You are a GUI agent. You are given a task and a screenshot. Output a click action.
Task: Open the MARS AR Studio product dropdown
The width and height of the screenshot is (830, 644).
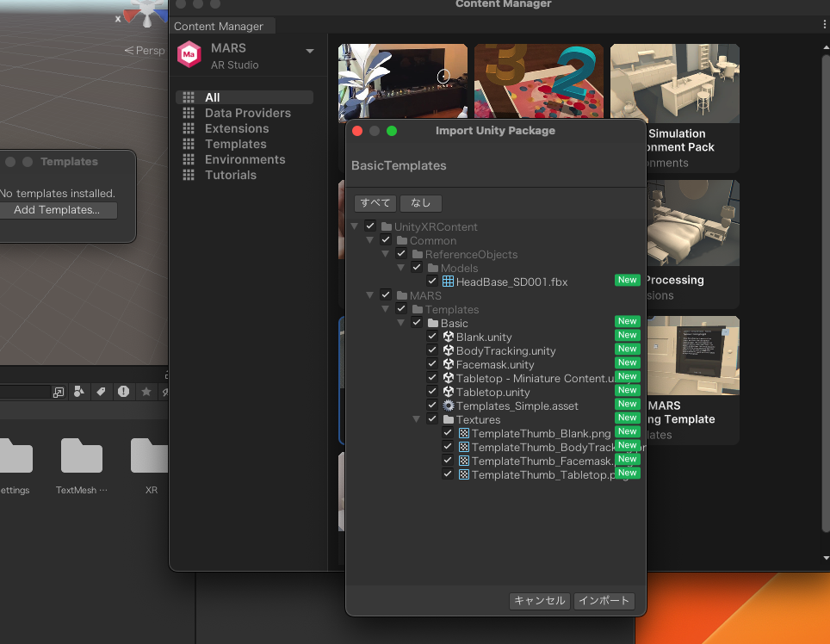click(x=310, y=51)
